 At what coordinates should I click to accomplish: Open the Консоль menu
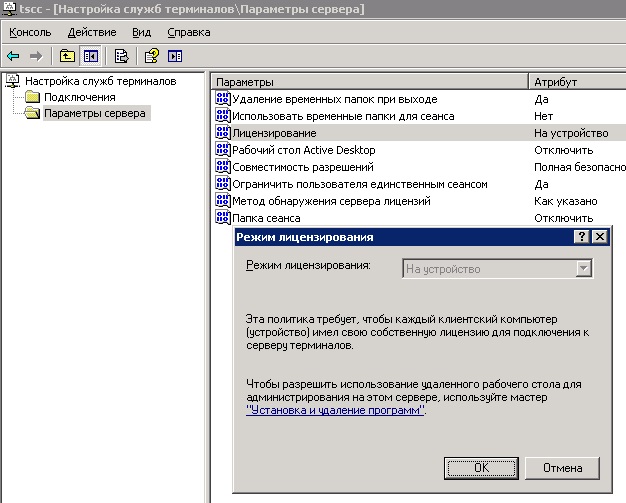point(30,32)
